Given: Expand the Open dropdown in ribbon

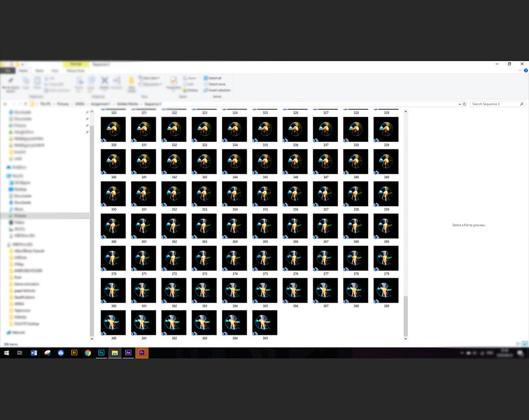Looking at the screenshot, I should [x=192, y=78].
